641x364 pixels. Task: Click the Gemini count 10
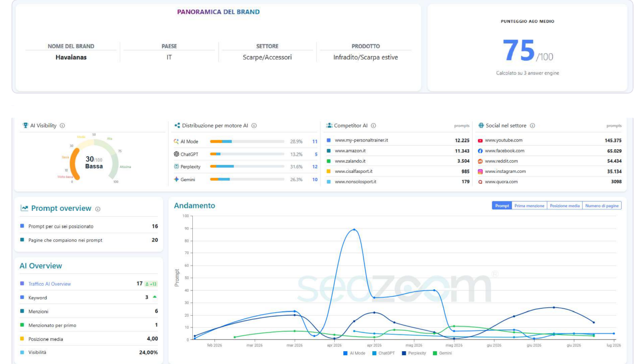coord(315,179)
